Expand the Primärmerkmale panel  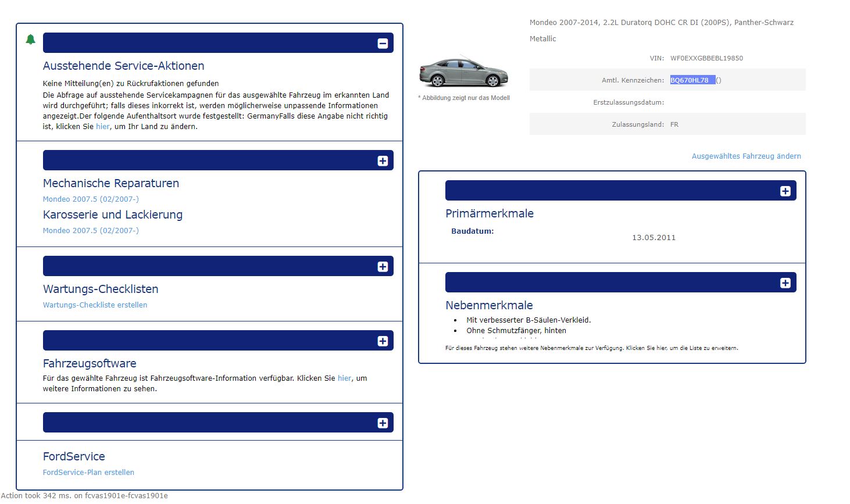pos(785,191)
